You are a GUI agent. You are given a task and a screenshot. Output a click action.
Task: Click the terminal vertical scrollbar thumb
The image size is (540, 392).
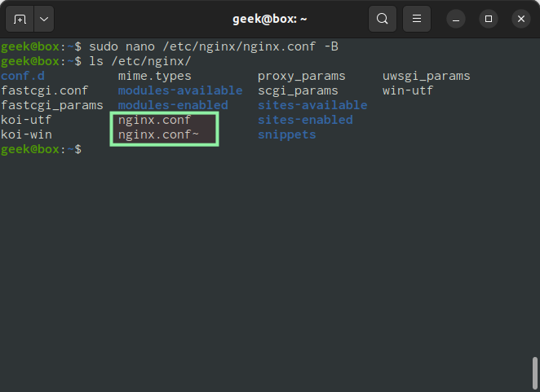pyautogui.click(x=535, y=373)
